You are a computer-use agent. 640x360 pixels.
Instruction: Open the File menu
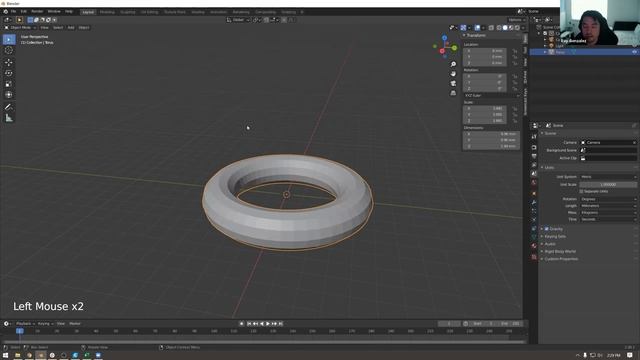13,11
